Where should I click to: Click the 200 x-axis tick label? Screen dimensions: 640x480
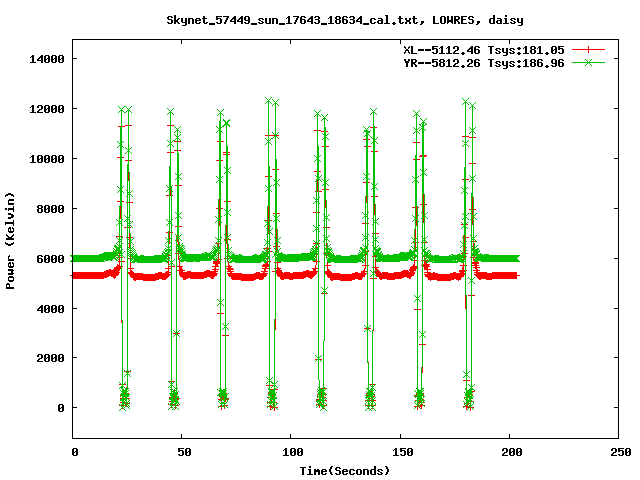512,452
